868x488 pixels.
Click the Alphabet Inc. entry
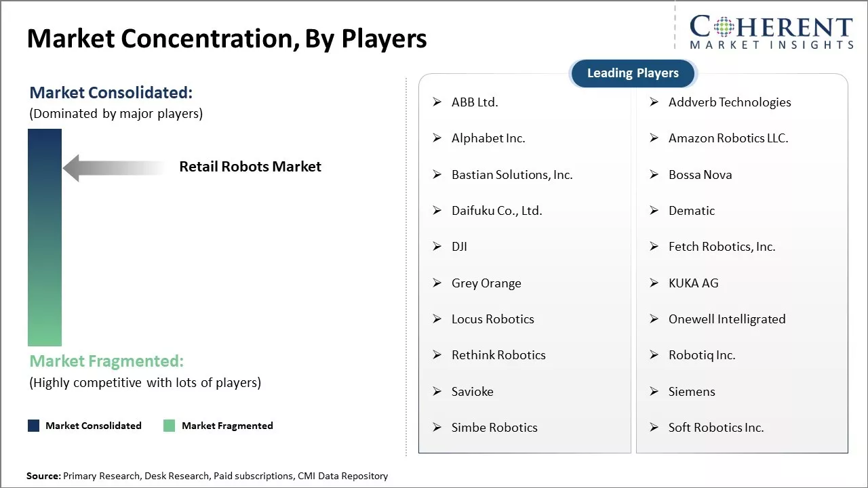click(x=488, y=138)
